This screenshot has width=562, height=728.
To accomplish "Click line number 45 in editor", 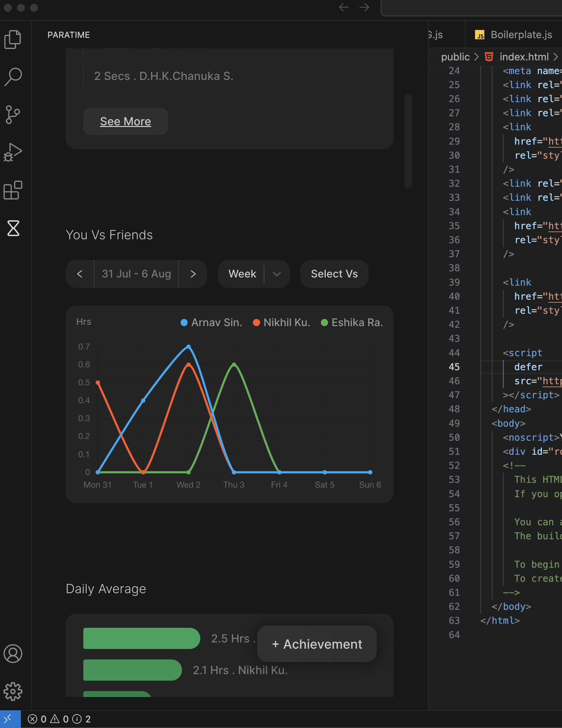I will click(x=454, y=367).
